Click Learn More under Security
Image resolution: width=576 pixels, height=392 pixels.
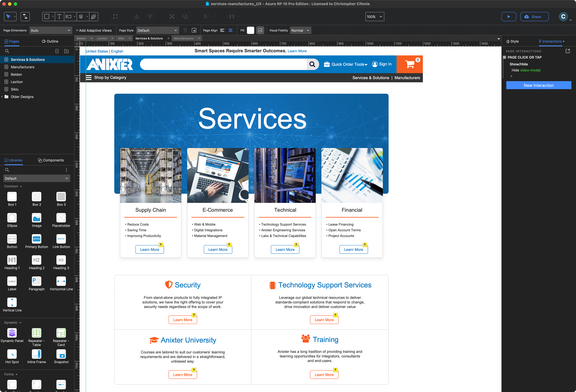coord(183,320)
